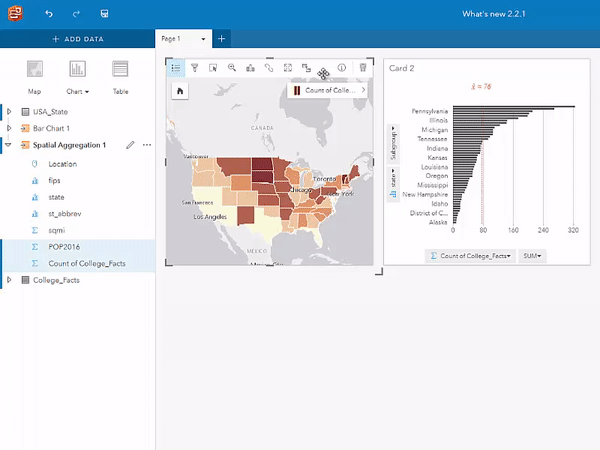Click the sync extents link icon
This screenshot has height=450, width=600.
click(x=269, y=68)
